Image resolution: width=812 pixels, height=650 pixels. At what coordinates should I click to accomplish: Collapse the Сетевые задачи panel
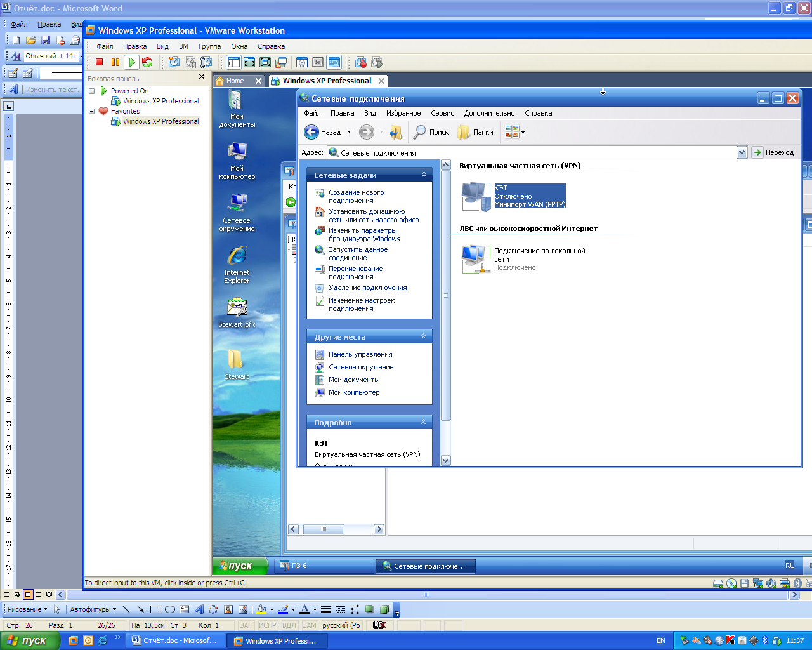click(424, 175)
